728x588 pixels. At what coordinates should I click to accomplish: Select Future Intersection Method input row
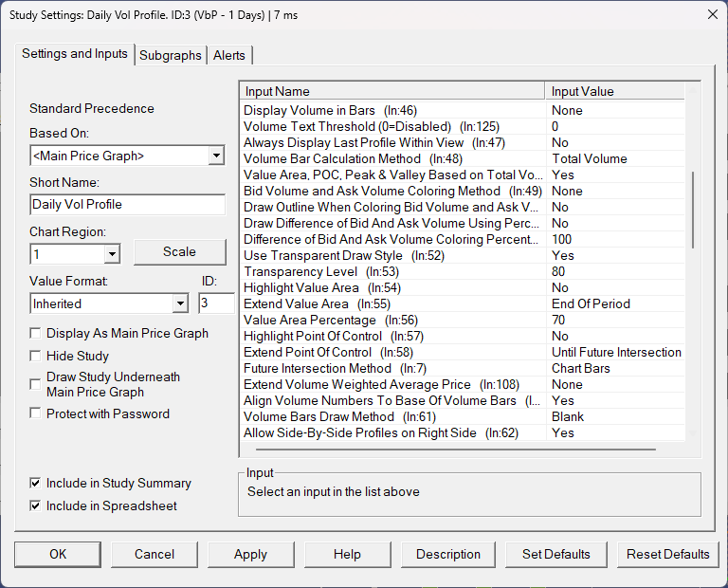[x=463, y=368]
